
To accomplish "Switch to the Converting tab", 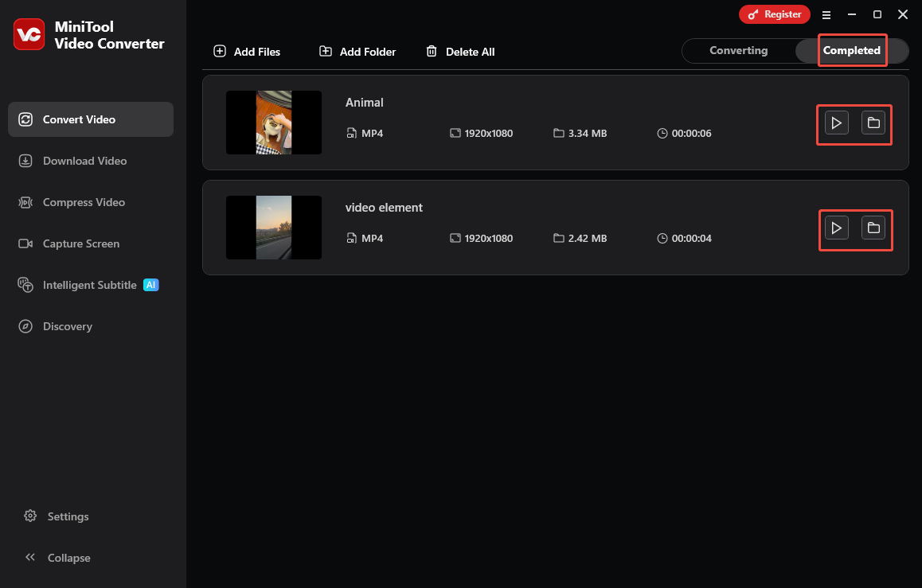I will tap(738, 50).
